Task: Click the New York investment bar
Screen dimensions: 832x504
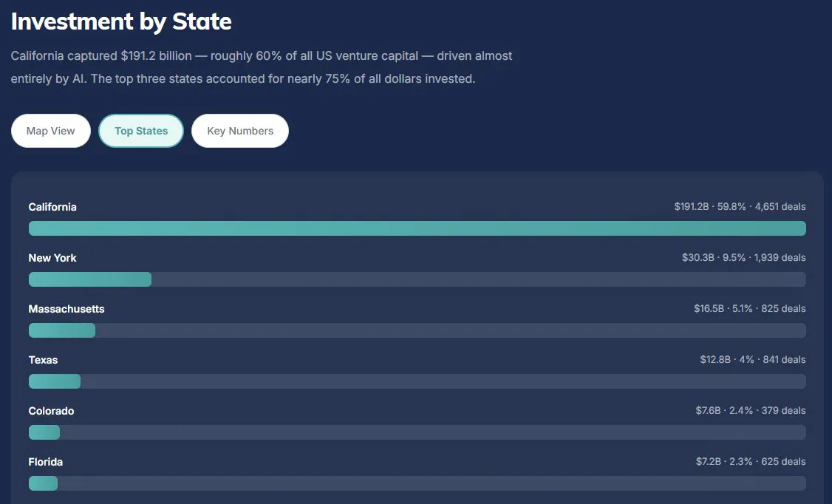Action: 417,279
